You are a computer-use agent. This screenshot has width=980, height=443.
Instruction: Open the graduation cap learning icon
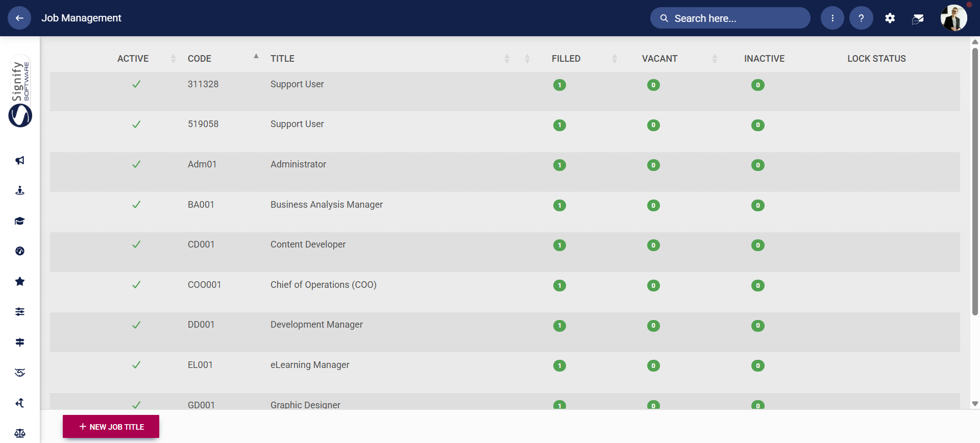[x=20, y=221]
